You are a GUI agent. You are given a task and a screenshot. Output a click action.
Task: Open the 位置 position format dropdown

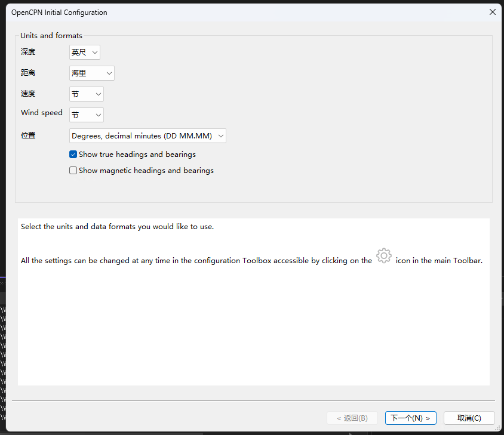point(147,136)
